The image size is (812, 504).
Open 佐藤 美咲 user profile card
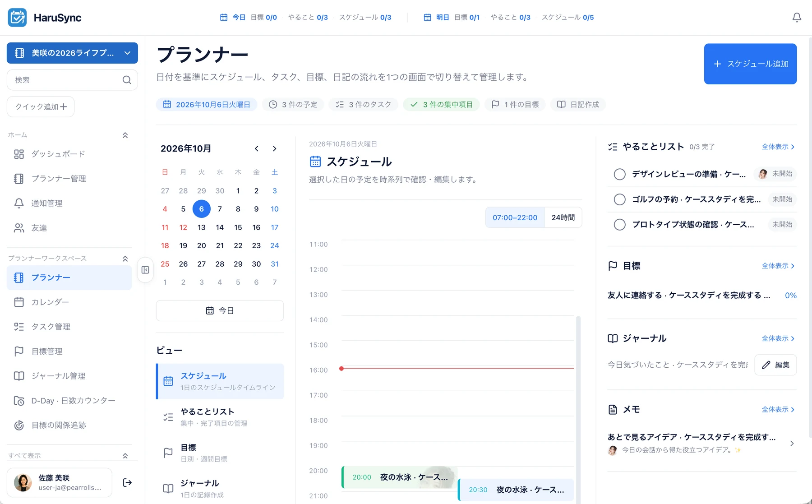point(60,483)
